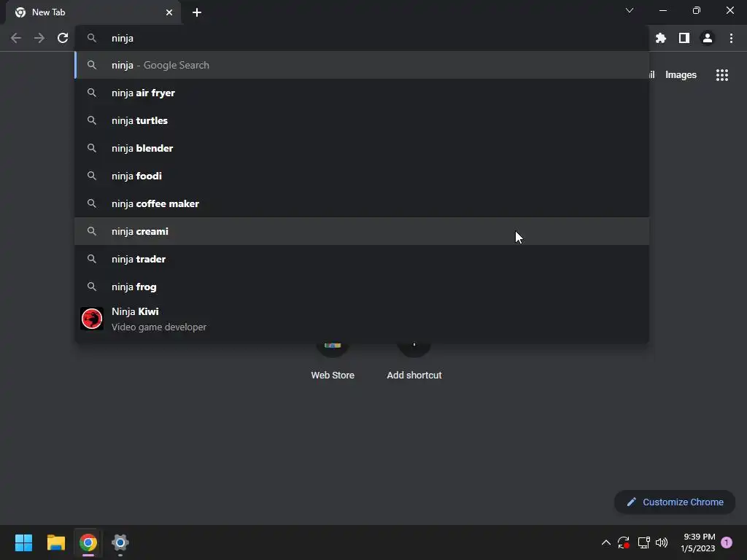Close the New Tab tab
Image resolution: width=747 pixels, height=560 pixels.
tap(169, 12)
